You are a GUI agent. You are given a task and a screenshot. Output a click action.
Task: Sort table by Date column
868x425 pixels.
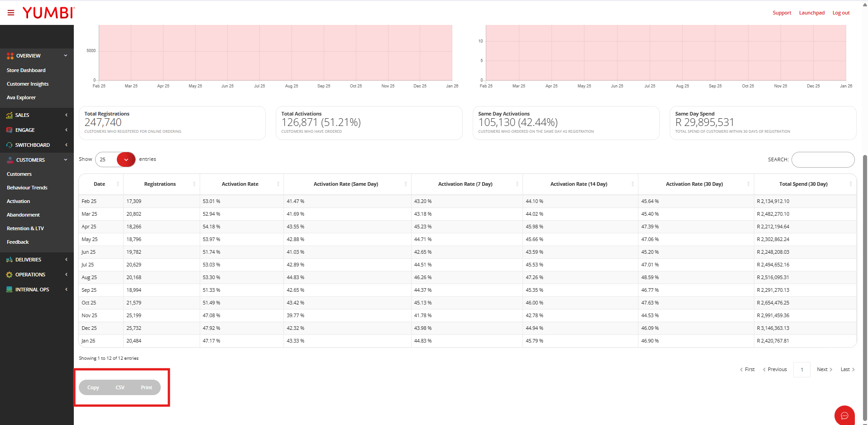point(100,184)
